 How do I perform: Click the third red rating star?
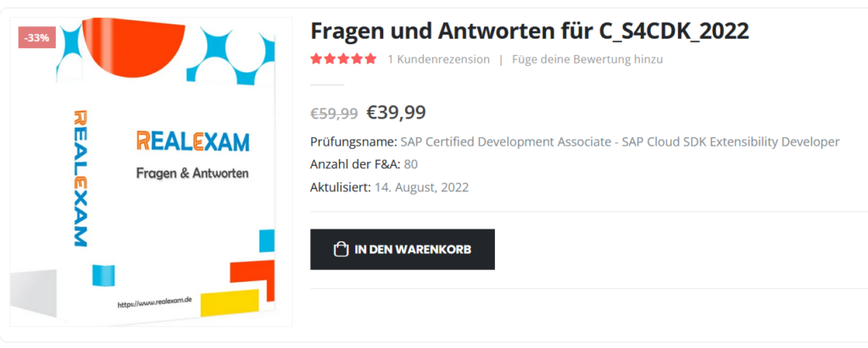pyautogui.click(x=343, y=59)
